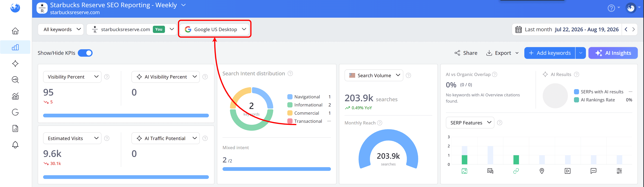Select the reviews speech bubble SERP icon
Screen dimensions: 644x187
click(x=593, y=171)
